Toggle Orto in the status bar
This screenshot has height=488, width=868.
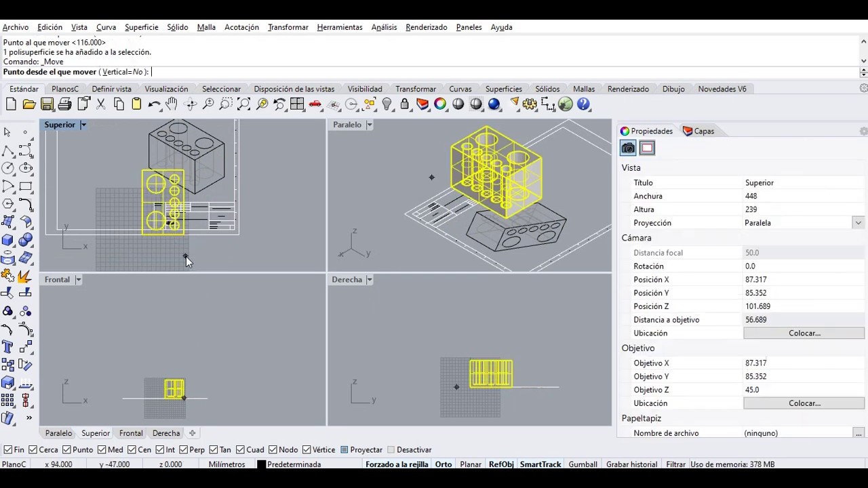(443, 464)
